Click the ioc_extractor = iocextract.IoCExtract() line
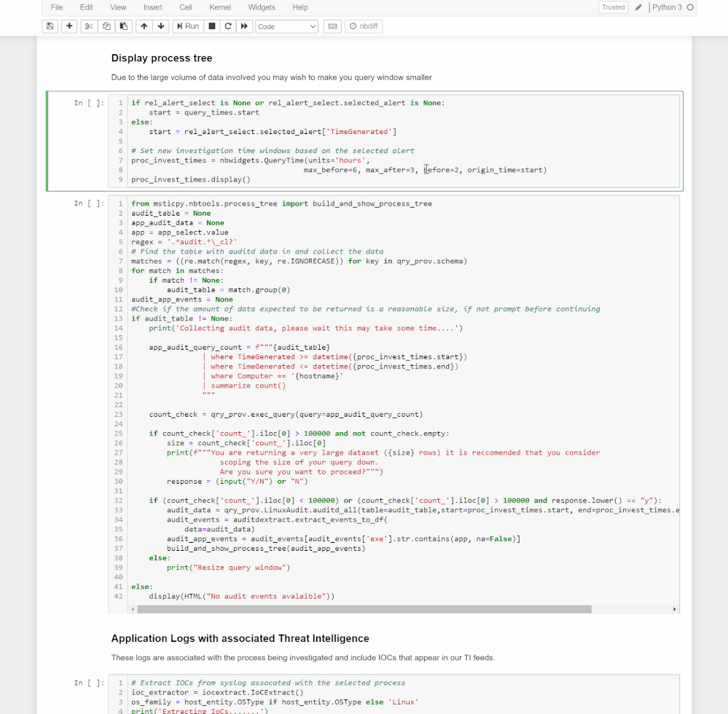 (x=217, y=693)
